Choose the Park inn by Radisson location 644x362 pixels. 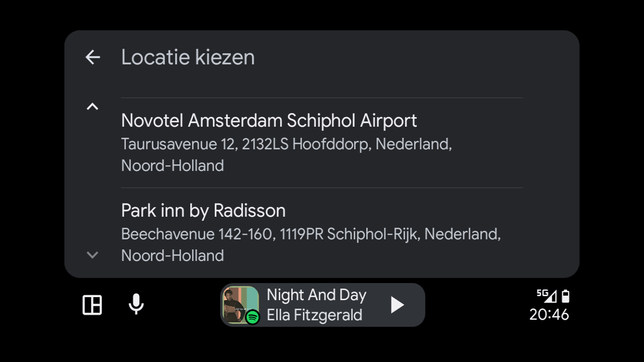tap(203, 211)
